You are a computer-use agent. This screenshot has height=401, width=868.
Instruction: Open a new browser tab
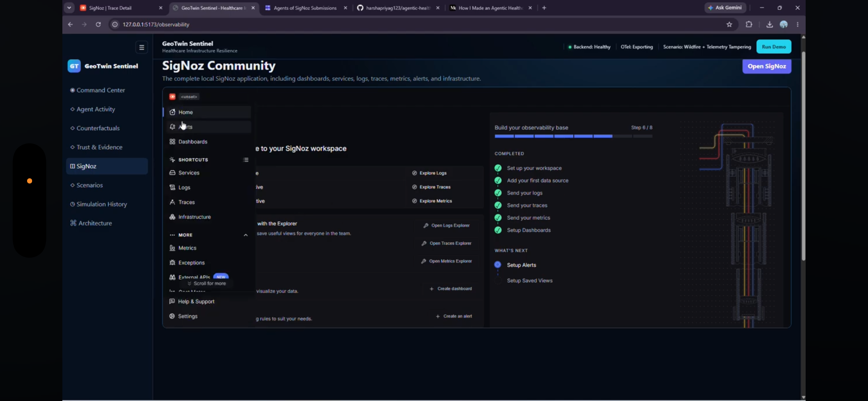coord(544,8)
